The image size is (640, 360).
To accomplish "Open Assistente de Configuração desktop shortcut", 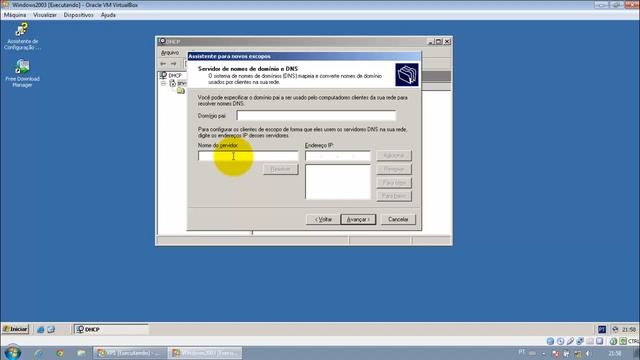I will coord(22,36).
